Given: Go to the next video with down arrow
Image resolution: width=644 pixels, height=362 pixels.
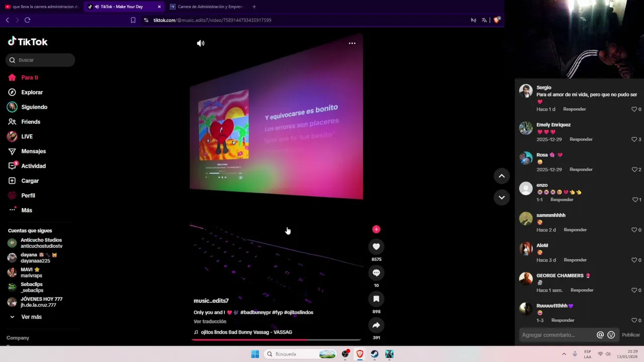Looking at the screenshot, I should pyautogui.click(x=502, y=197).
